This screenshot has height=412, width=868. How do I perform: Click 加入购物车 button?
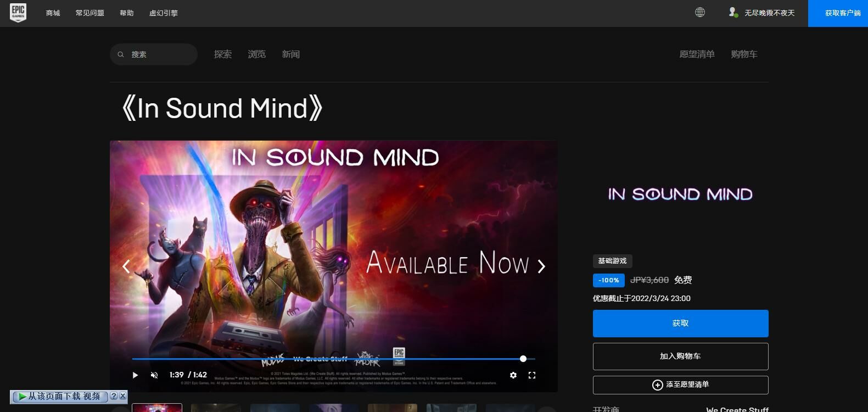pyautogui.click(x=680, y=357)
